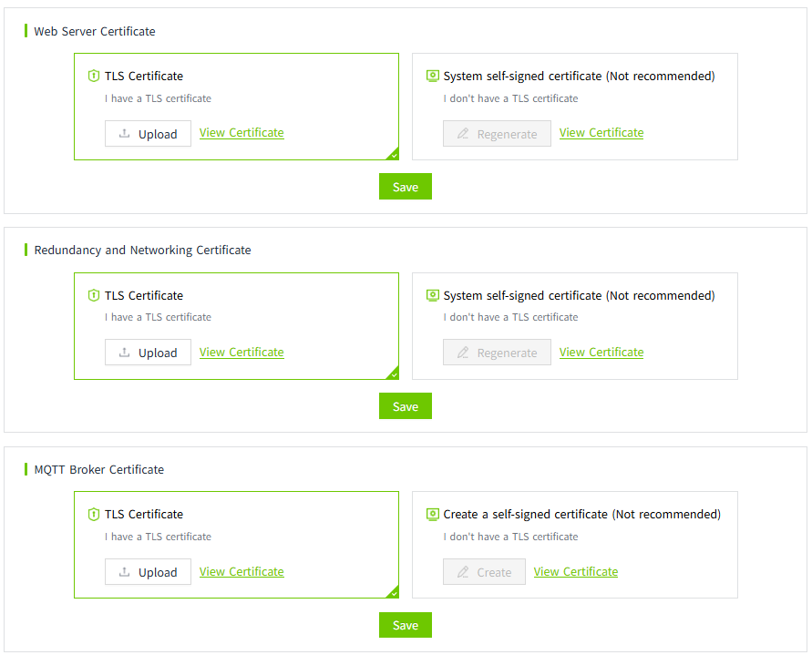Save the Redundancy and Networking Certificate settings
812x655 pixels.
[x=406, y=406]
